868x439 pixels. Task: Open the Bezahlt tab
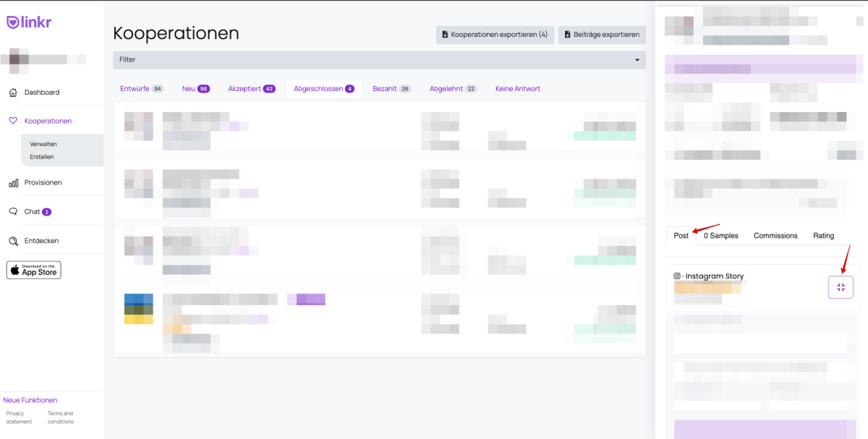pos(391,89)
